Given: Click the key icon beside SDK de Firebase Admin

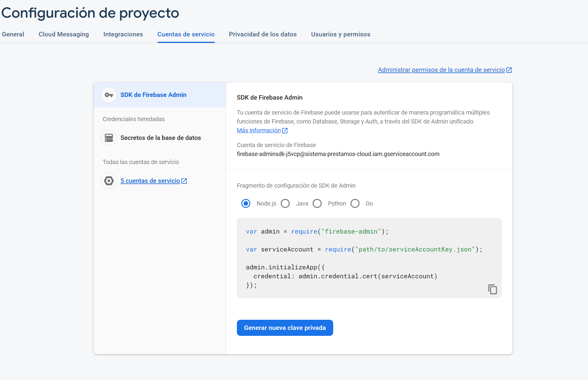Looking at the screenshot, I should coord(109,95).
